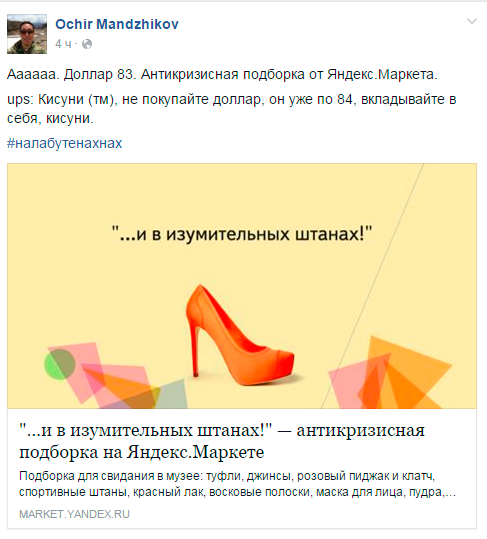Viewport: 487px width, 539px height.
Task: Click the quote text '...и в изумительных штанах!' in image
Action: point(242,234)
